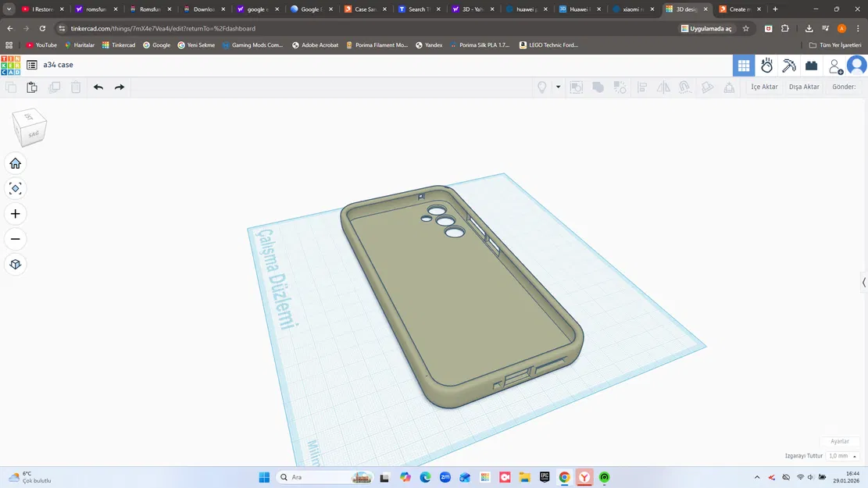The width and height of the screenshot is (868, 488).
Task: Zoom in with the plus button
Action: point(15,214)
